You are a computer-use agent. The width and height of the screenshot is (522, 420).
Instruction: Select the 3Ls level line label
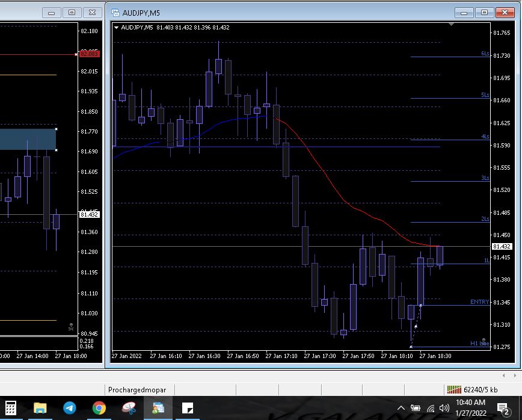point(485,178)
